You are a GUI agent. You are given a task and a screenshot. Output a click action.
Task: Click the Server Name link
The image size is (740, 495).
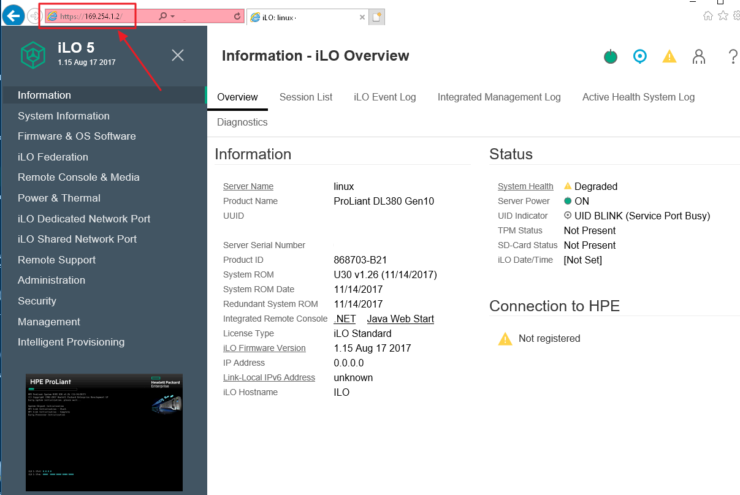[248, 186]
